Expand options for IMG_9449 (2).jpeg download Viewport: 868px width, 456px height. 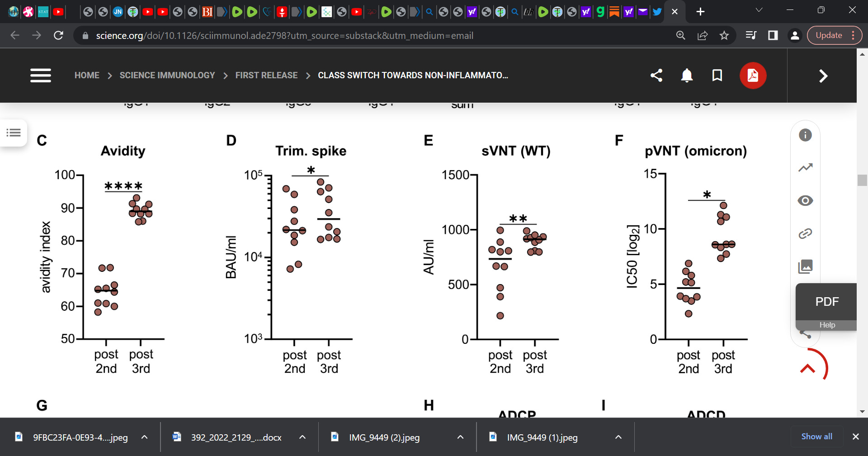click(x=460, y=437)
